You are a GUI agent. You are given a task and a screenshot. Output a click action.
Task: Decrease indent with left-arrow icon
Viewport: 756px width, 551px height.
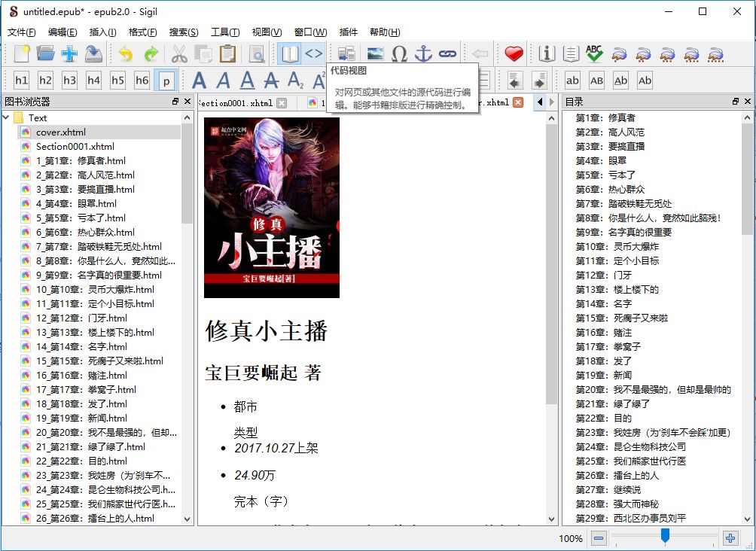tap(515, 81)
